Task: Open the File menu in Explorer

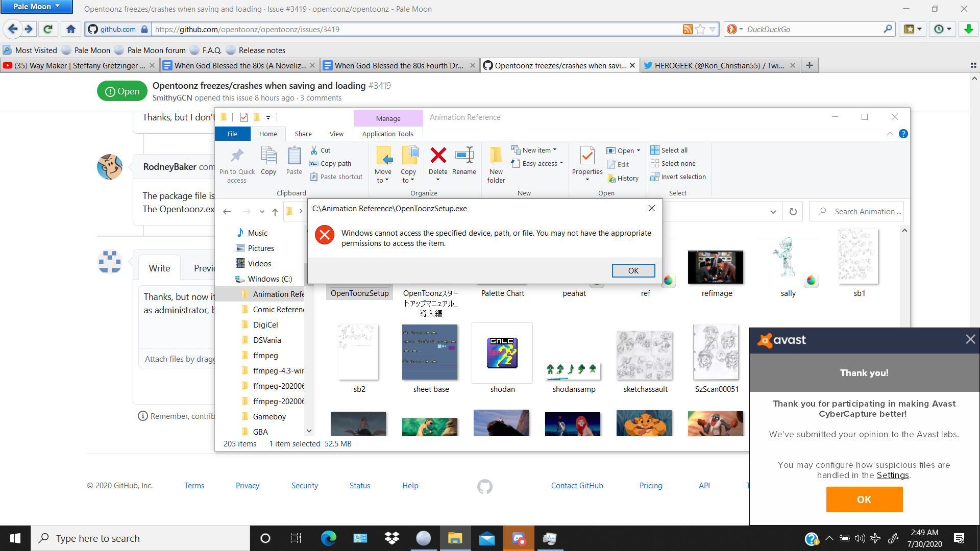Action: [232, 134]
